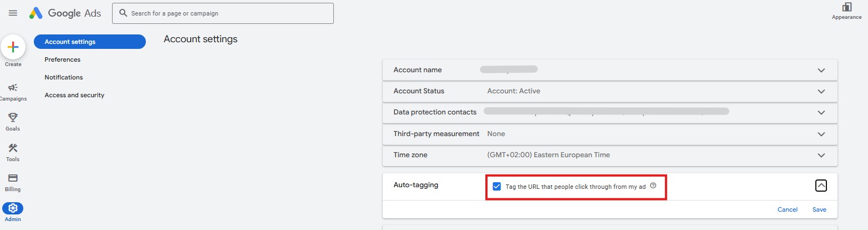This screenshot has height=230, width=868.
Task: Open the Goals trophy icon
Action: (13, 117)
